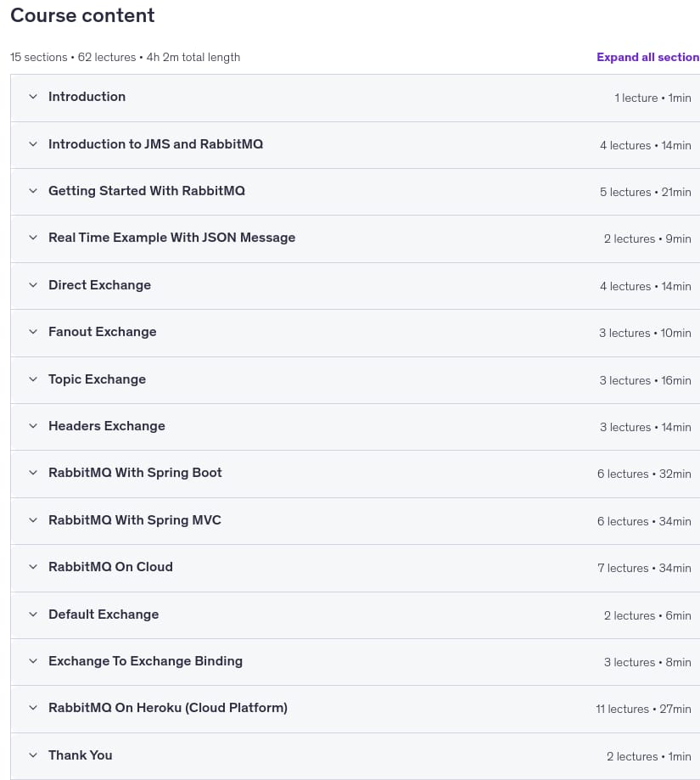The height and width of the screenshot is (780, 700).
Task: Click '1 lecture • 1min' for Introduction
Action: [x=652, y=98]
